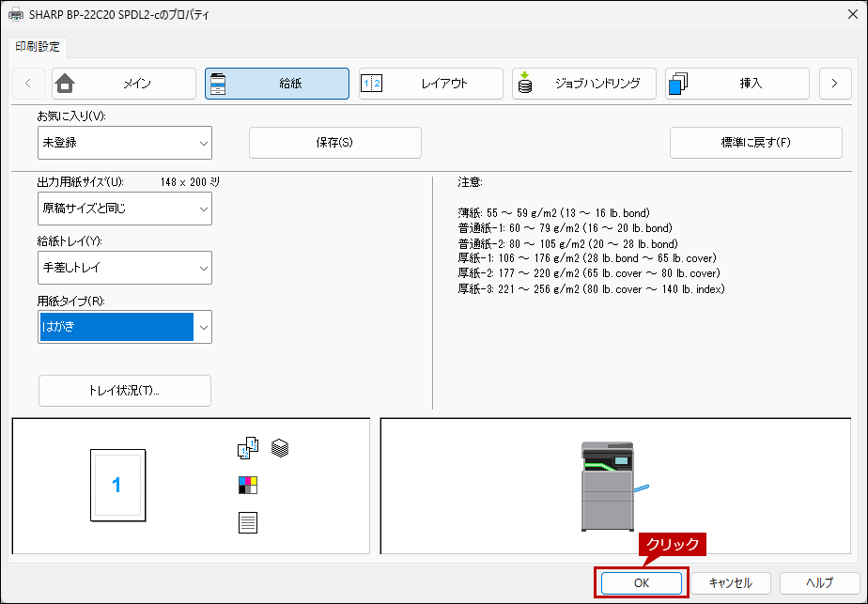Click the トレイ状況 tray status button
Screen dimensions: 868x604
pyautogui.click(x=125, y=390)
